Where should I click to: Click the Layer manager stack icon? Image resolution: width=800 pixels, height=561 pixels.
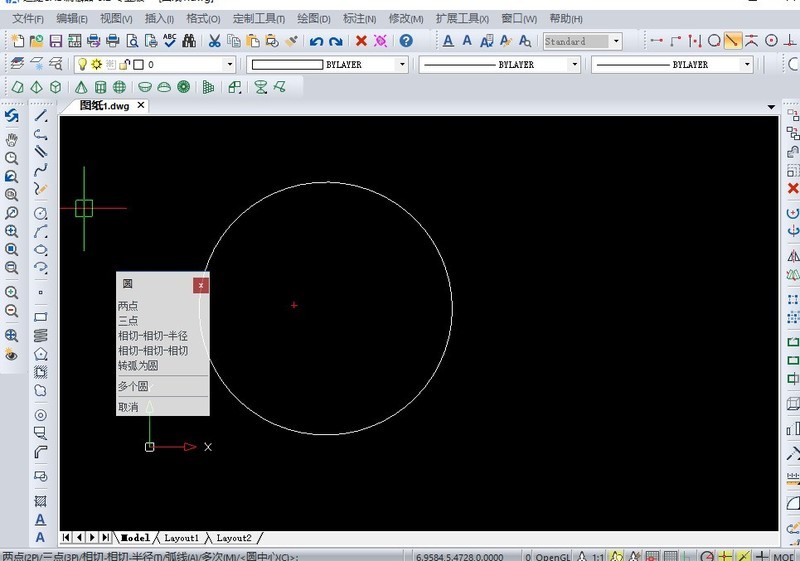point(17,64)
